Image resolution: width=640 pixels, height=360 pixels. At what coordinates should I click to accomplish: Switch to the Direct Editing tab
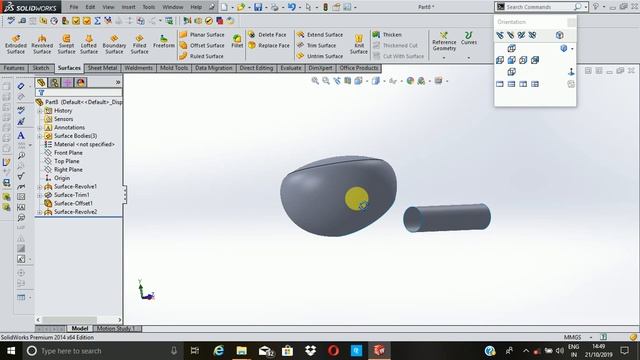[x=256, y=68]
